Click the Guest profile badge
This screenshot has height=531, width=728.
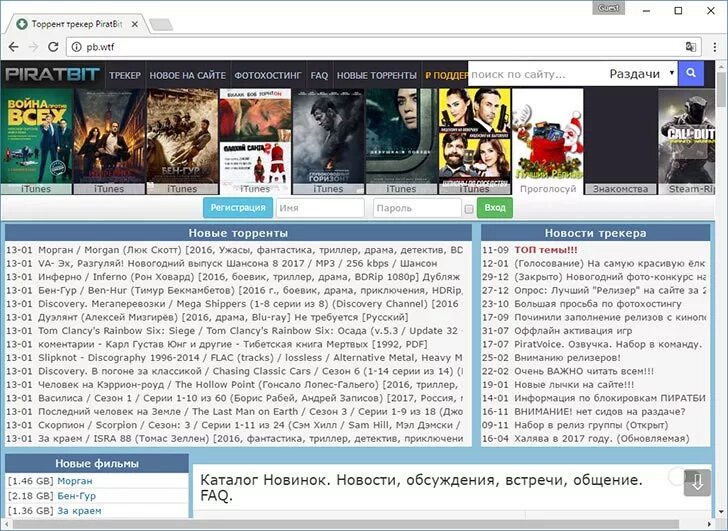pos(608,8)
